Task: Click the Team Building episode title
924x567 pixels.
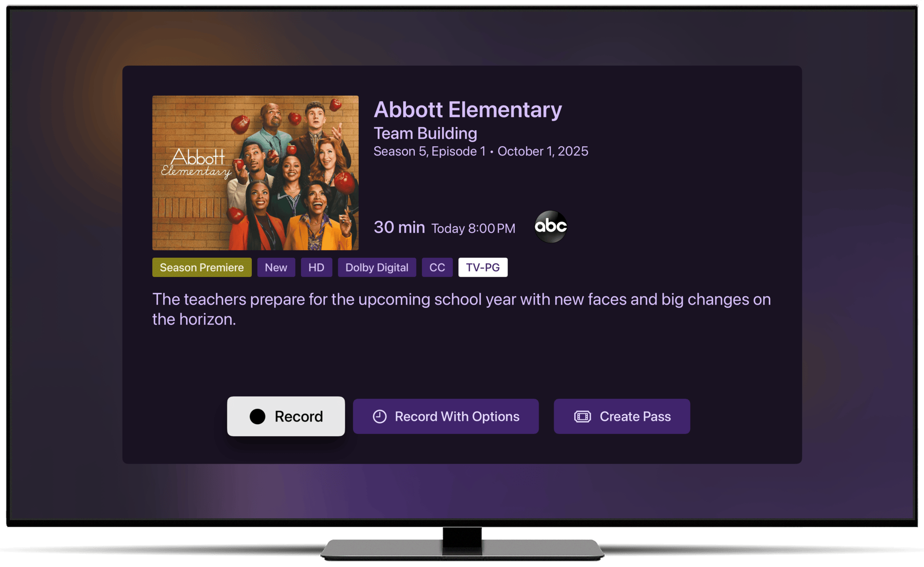Action: tap(425, 134)
